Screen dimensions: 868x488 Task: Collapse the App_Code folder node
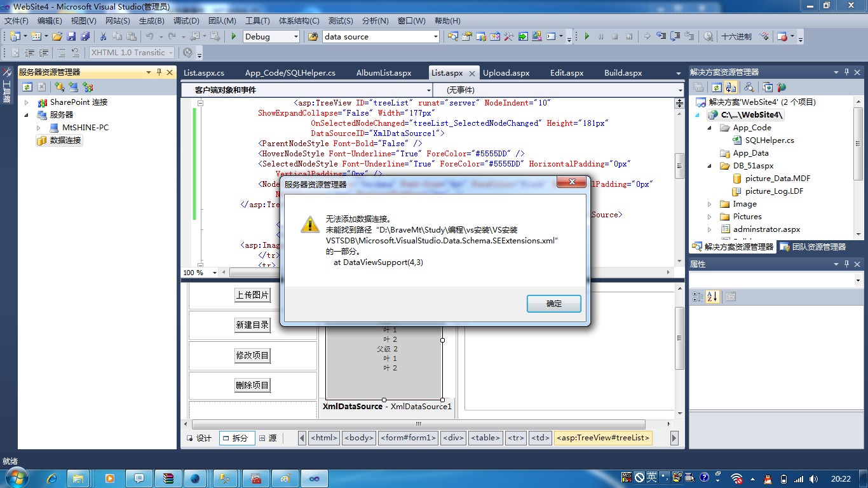pos(710,128)
